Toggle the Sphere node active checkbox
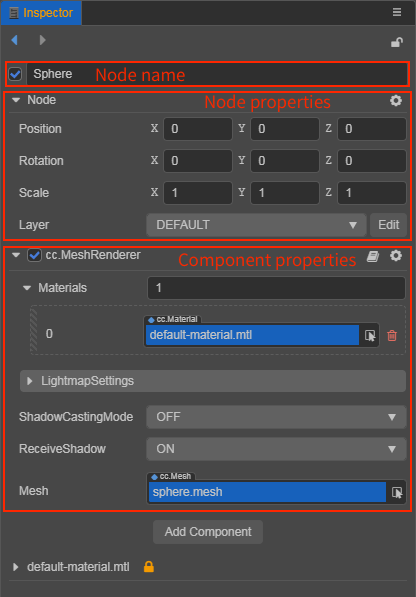The height and width of the screenshot is (597, 416). (x=15, y=74)
